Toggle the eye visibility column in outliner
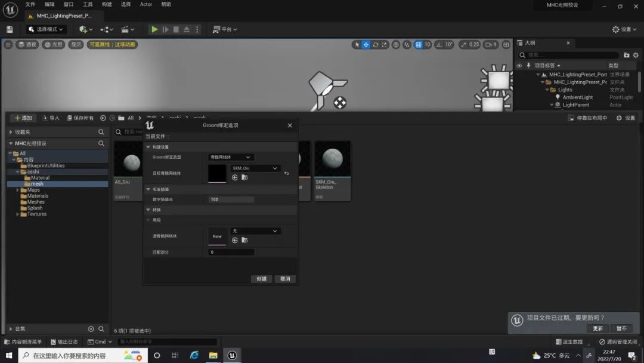Image resolution: width=644 pixels, height=363 pixels. point(519,66)
